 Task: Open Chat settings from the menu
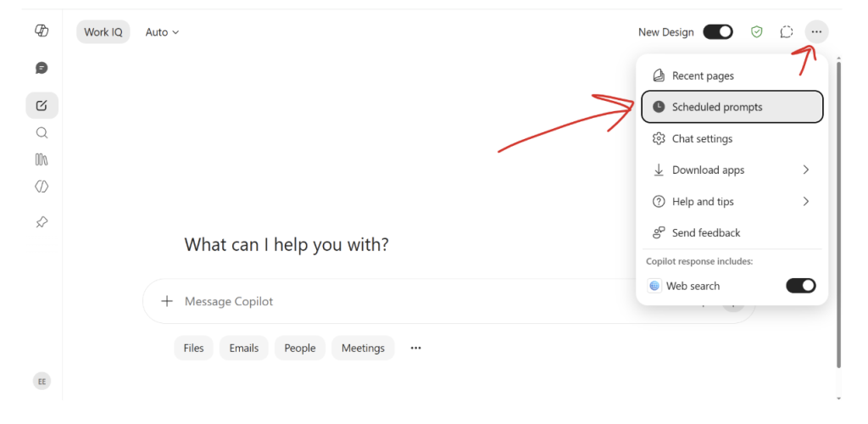[732, 138]
